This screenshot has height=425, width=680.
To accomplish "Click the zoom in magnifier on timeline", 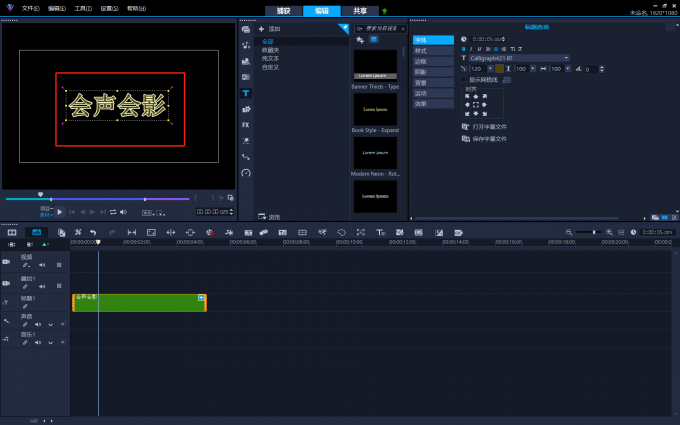I will pos(609,232).
